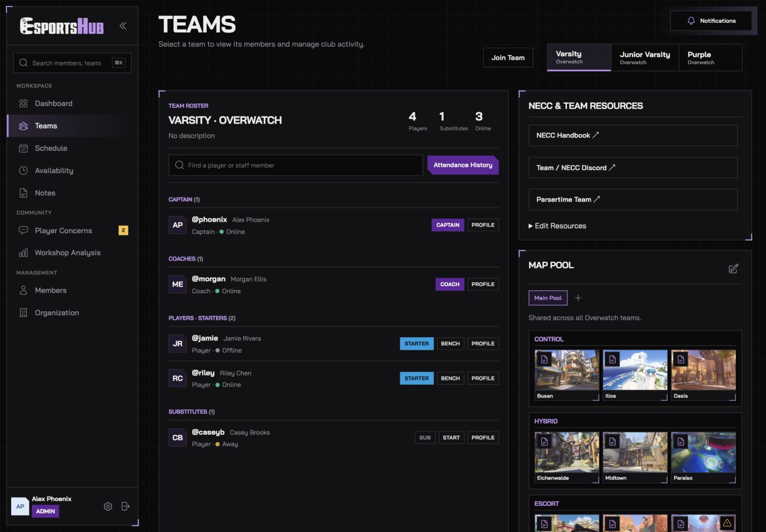Edit the Map Pool with the pencil icon
The height and width of the screenshot is (532, 766).
[x=734, y=269]
